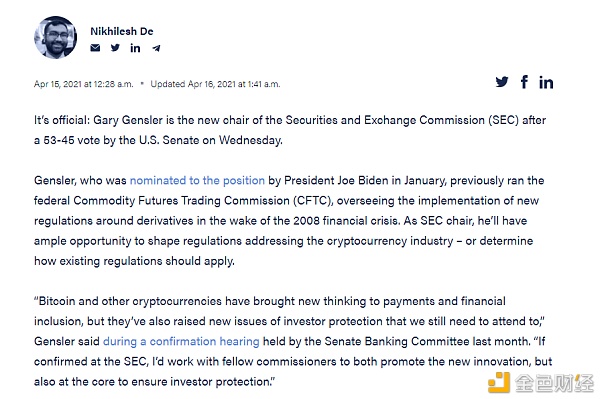Viewport: 600px width, 399px height.
Task: Click the 'It's official: Gary Gensler' paragraph
Action: coord(290,130)
